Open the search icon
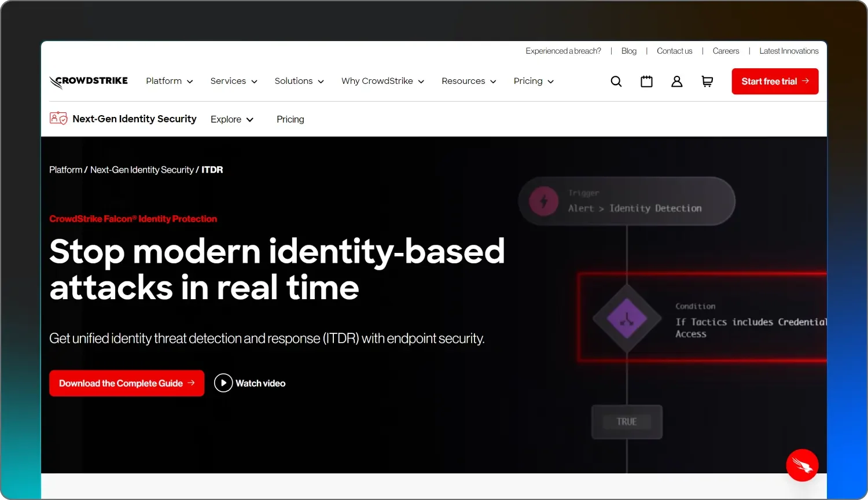This screenshot has height=500, width=868. click(616, 82)
